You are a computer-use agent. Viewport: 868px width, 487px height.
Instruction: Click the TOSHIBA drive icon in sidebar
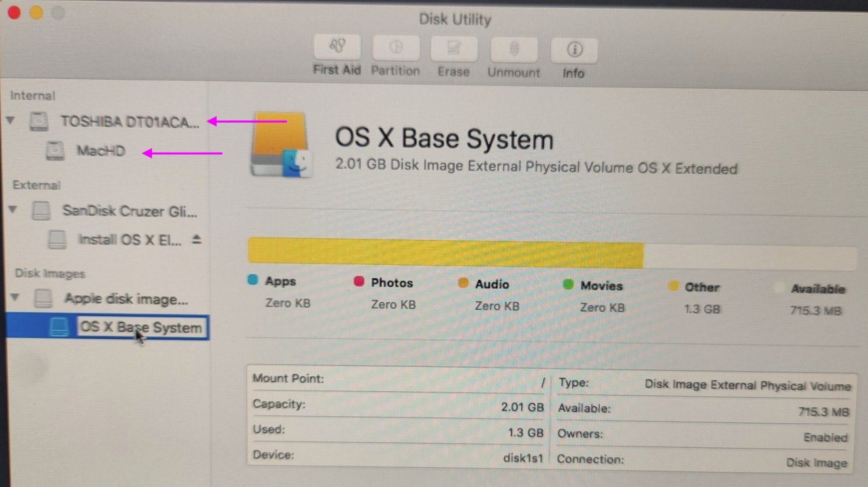(x=39, y=121)
